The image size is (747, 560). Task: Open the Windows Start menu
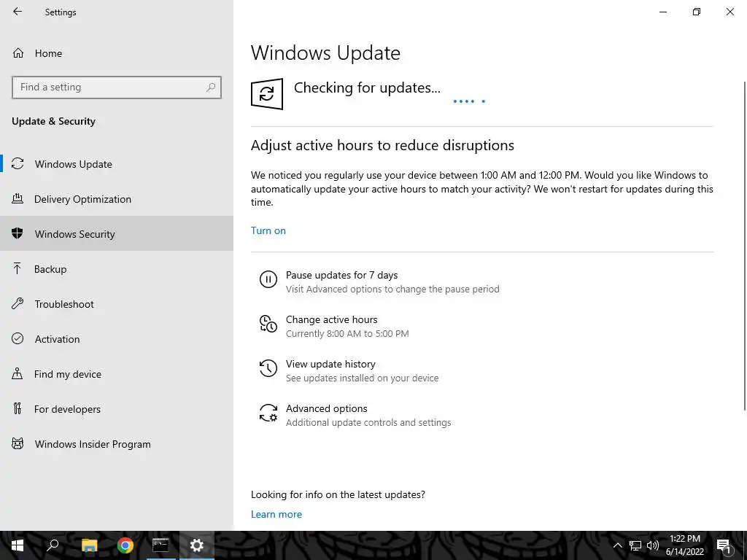[18, 545]
